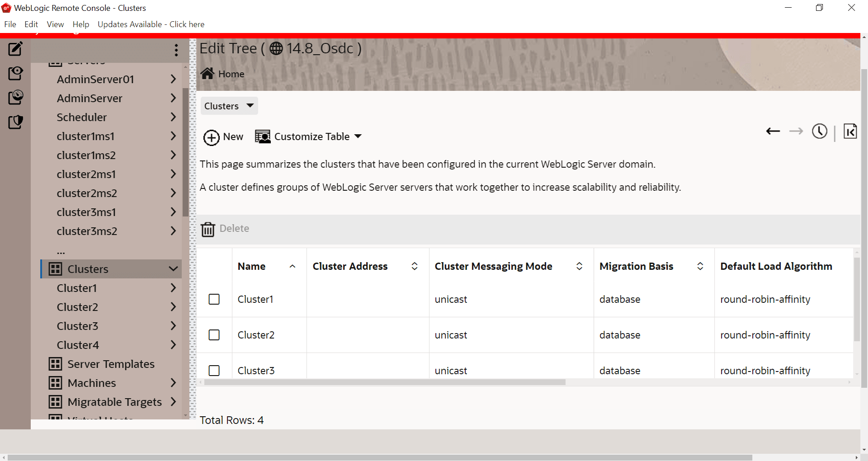868x461 pixels.
Task: Click Updates Available - Click here link
Action: click(151, 24)
